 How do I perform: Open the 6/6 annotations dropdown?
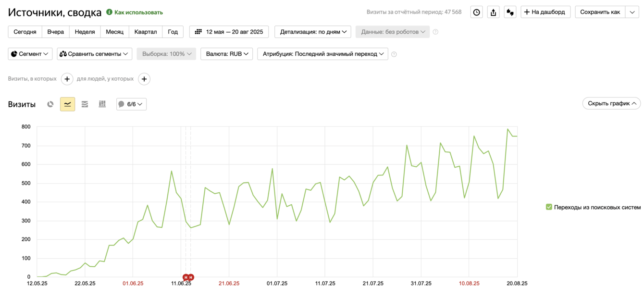tap(131, 104)
